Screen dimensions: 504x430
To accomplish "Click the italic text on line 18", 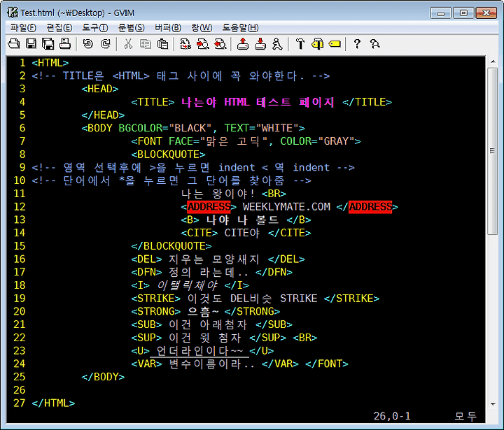I will [187, 285].
